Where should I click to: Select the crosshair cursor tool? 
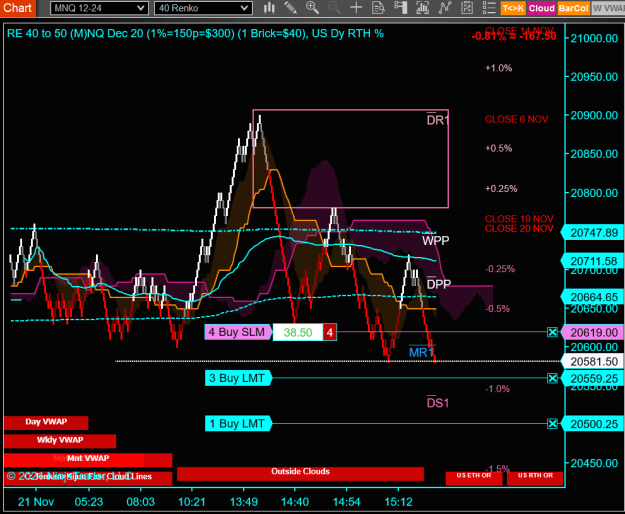pyautogui.click(x=356, y=8)
